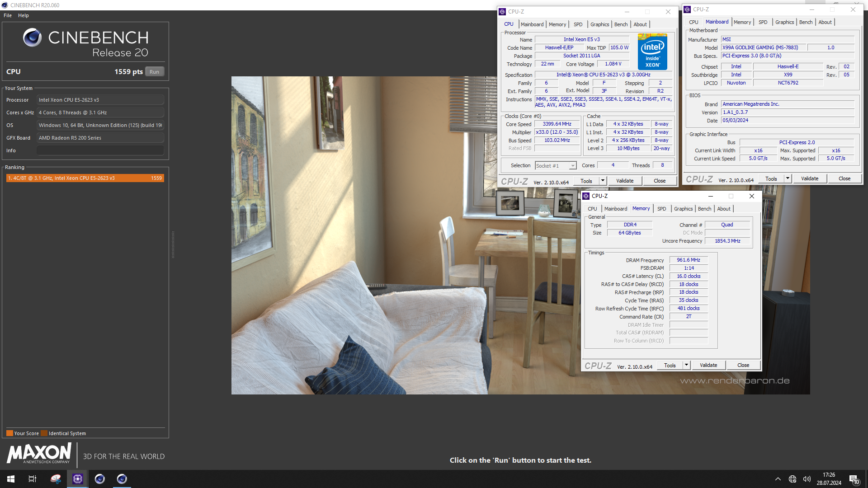Viewport: 868px width, 488px height.
Task: Click the CPU-Z Memory window title icon
Action: click(586, 196)
